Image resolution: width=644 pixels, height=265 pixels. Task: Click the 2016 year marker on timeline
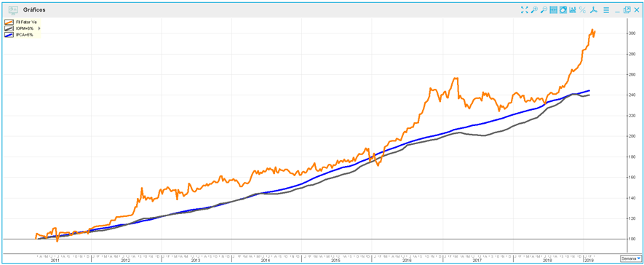click(406, 261)
